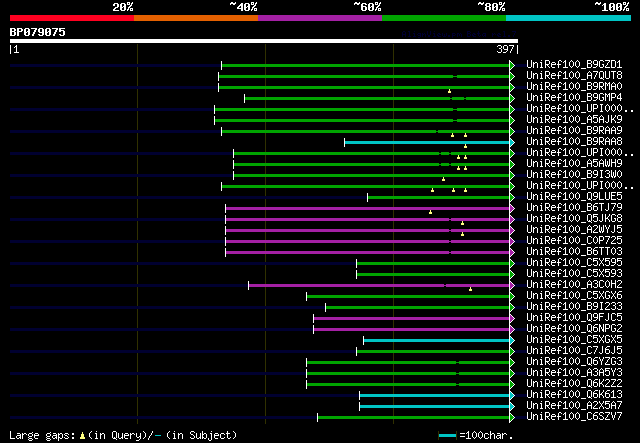Click the purple alignment bar for A3C0H2
The height and width of the screenshot is (443, 640).
[x=379, y=286]
